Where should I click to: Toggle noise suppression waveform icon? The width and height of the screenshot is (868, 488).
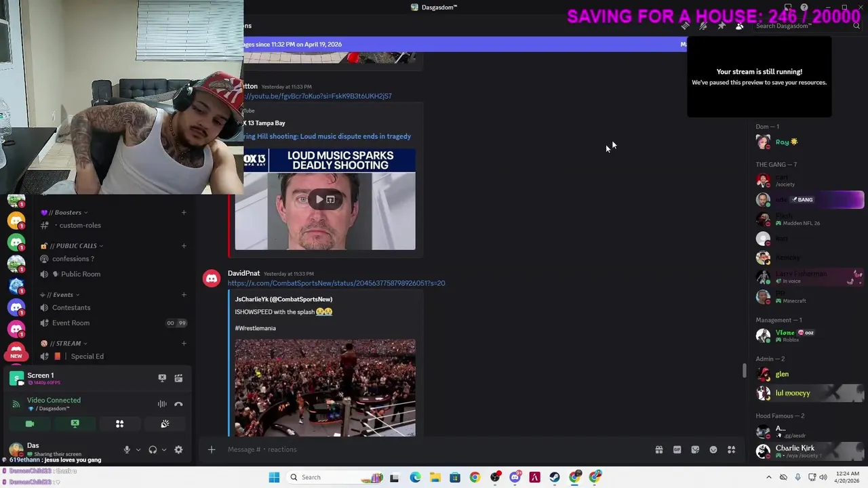[162, 404]
